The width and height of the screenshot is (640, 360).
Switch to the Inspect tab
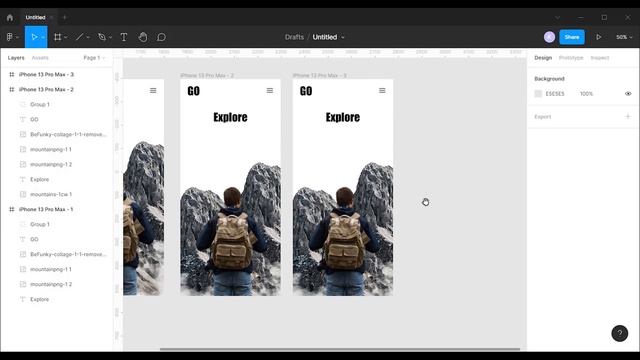tap(600, 58)
